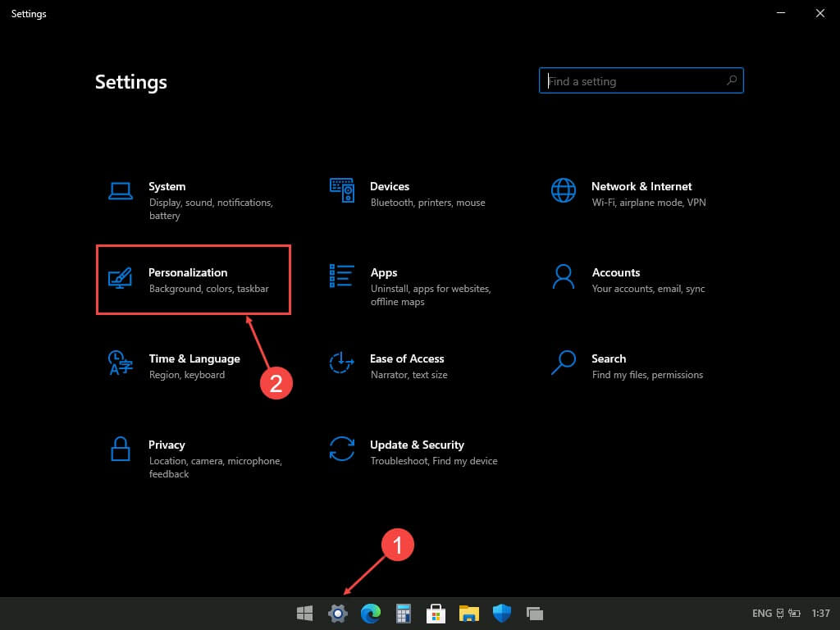The height and width of the screenshot is (630, 840).
Task: Click the Search category title
Action: pos(609,359)
